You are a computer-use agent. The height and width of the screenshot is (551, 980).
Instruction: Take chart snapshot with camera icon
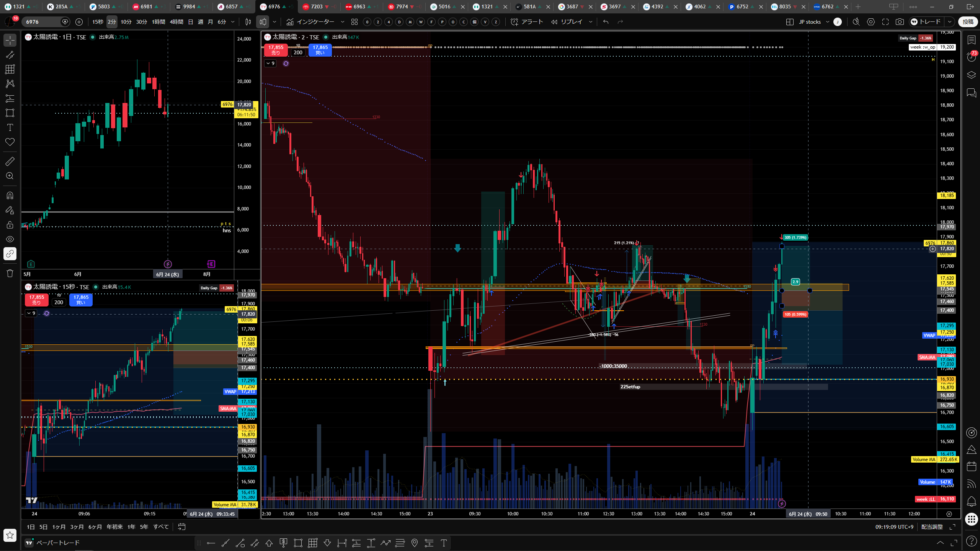900,22
